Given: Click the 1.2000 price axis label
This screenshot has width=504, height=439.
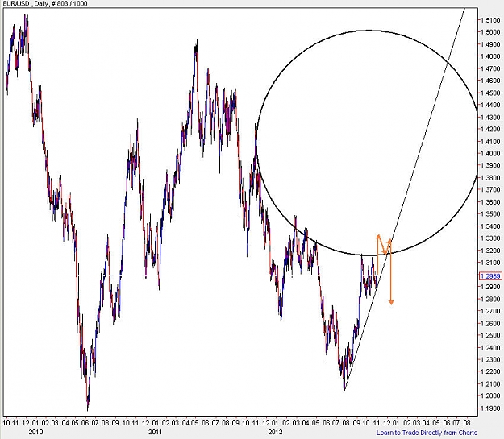Looking at the screenshot, I should tap(490, 396).
